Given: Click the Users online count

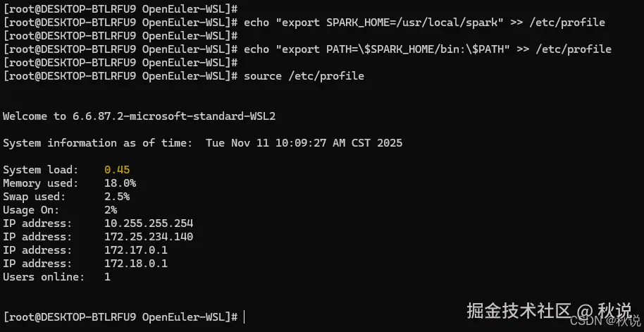Looking at the screenshot, I should coord(107,277).
